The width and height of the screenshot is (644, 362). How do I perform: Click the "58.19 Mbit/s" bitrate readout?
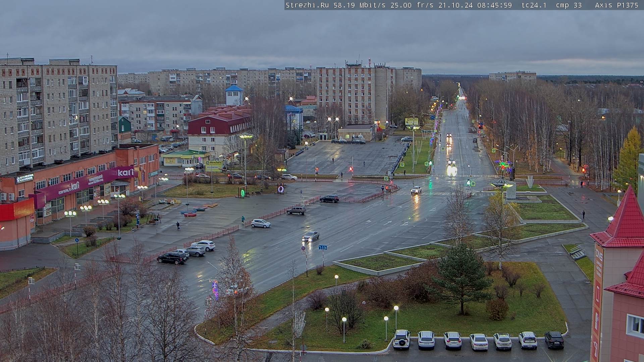point(360,5)
